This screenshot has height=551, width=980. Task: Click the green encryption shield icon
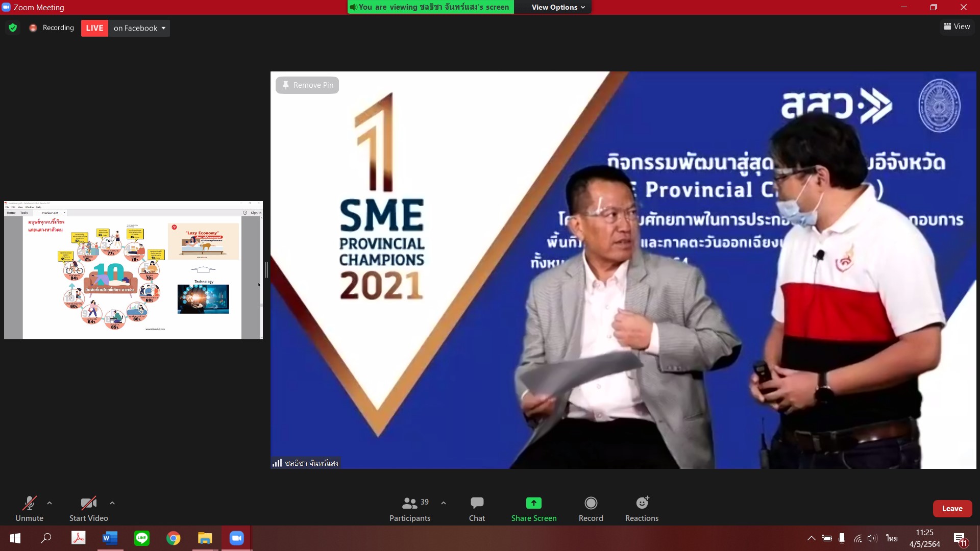(13, 28)
